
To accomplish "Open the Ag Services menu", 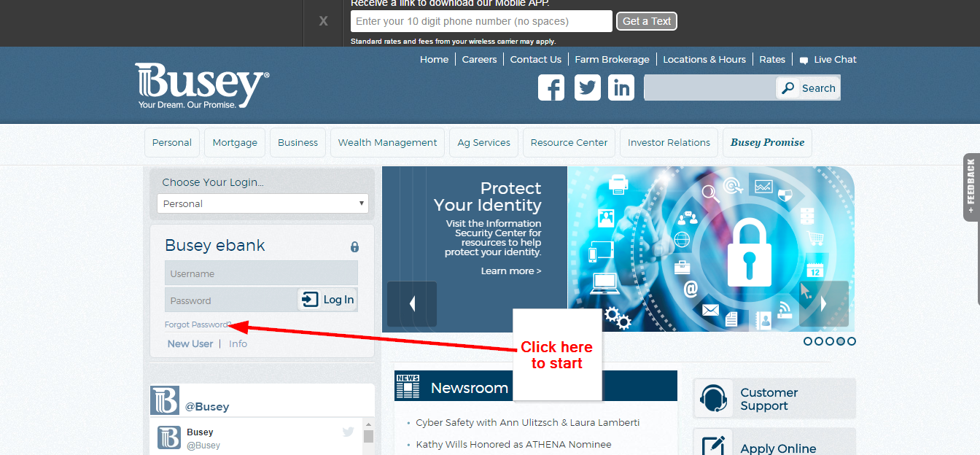I will (x=484, y=143).
